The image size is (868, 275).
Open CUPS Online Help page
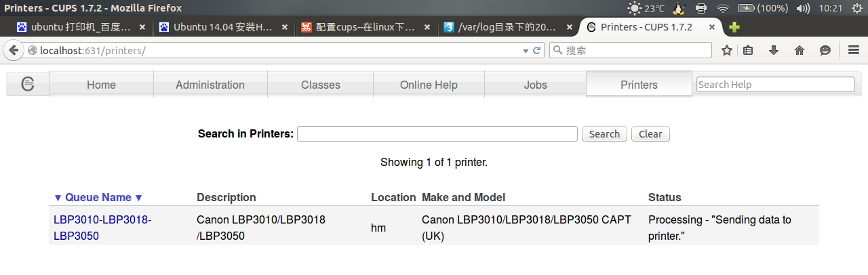point(429,85)
